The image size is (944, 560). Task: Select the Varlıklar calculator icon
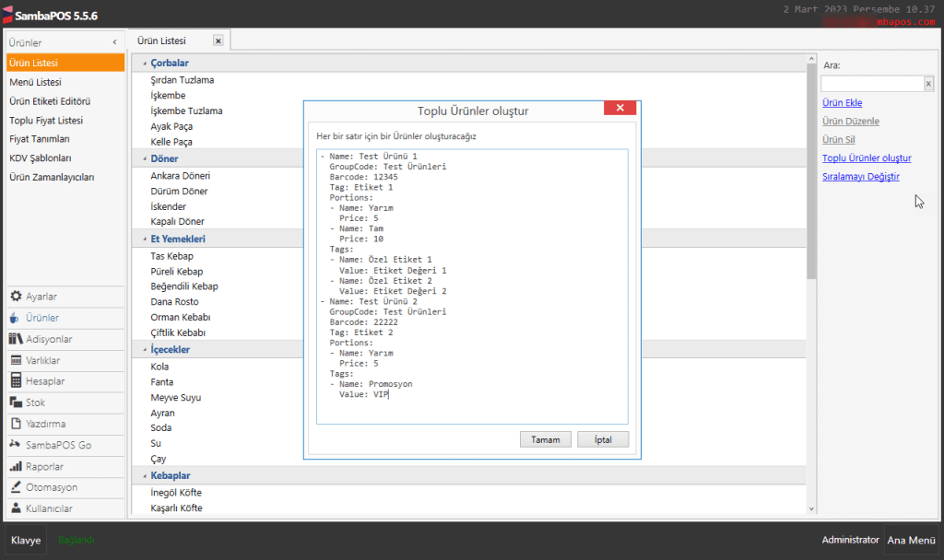(17, 360)
